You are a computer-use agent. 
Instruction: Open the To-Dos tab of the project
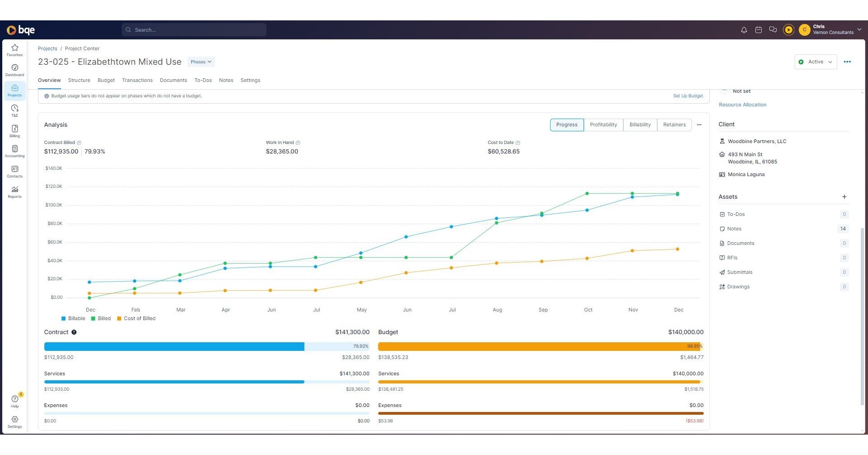(x=203, y=80)
